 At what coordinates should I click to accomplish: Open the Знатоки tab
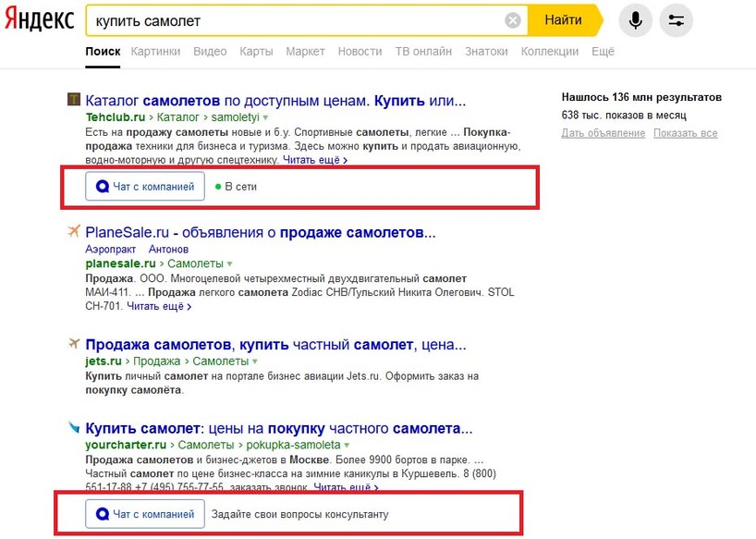486,52
